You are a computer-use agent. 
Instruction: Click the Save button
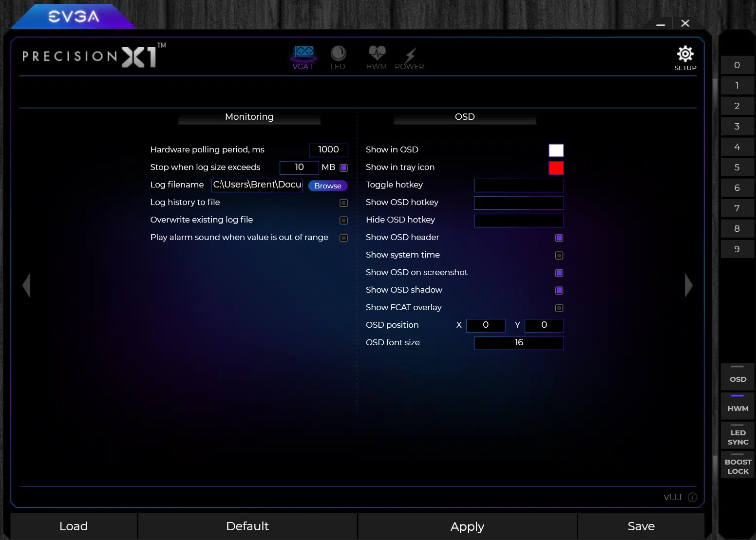641,526
